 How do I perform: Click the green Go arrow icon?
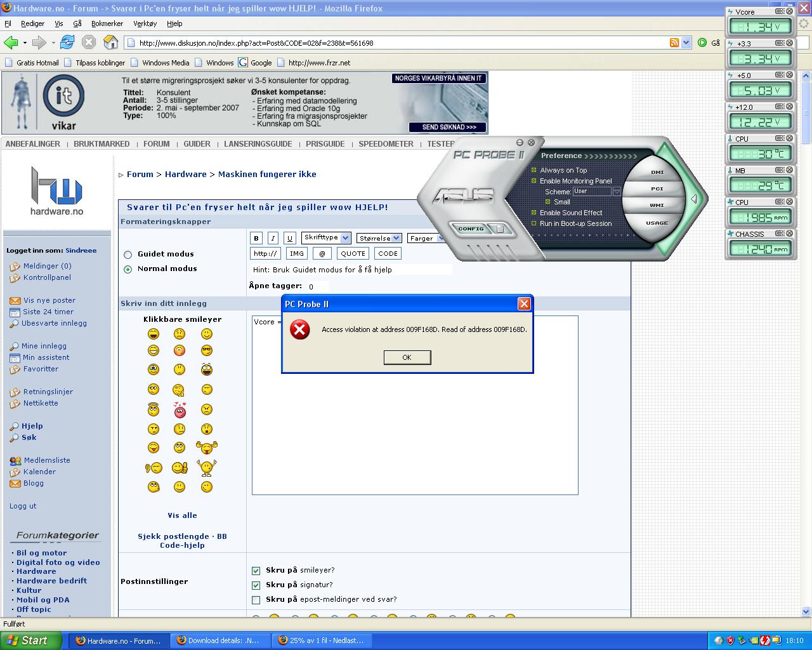coord(702,43)
